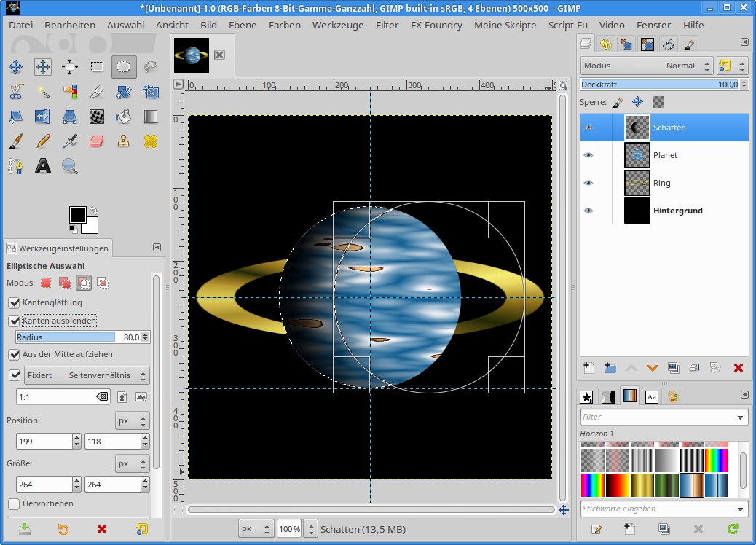Open the Fixiert Seitenverhältnis dropdown
Image resolution: width=756 pixels, height=545 pixels.
87,375
